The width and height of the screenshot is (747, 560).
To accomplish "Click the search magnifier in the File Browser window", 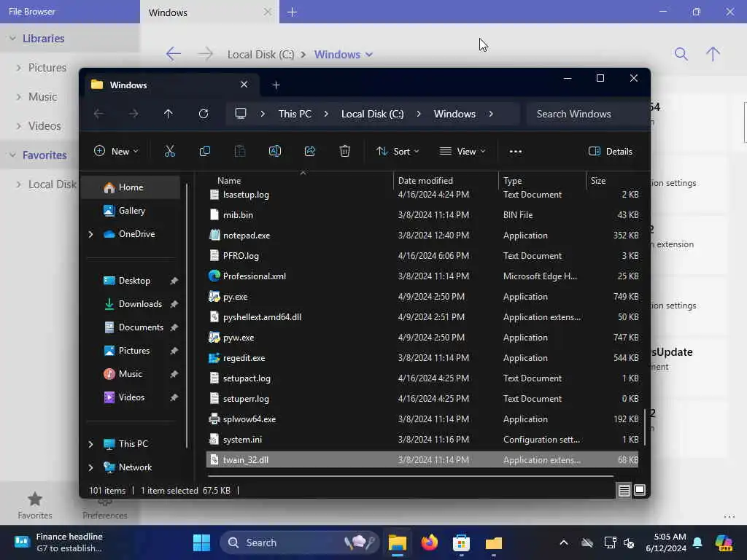I will 681,54.
